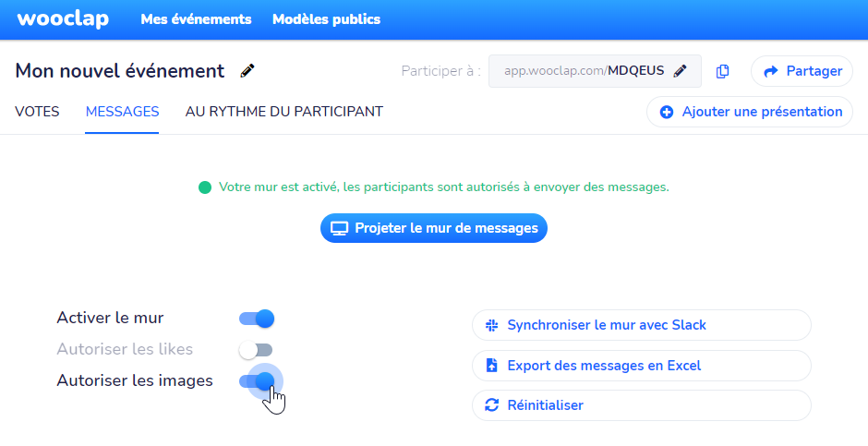Click the plus icon for adding presentation

[667, 112]
